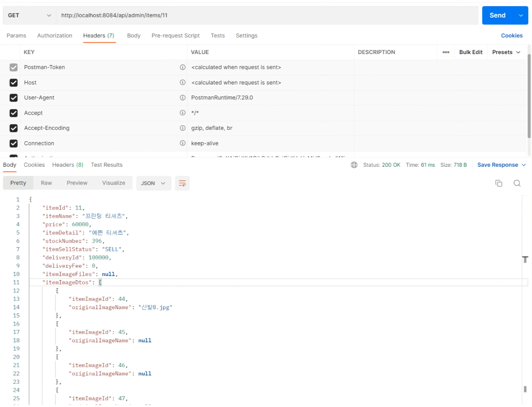Click the line-wrap icon next to JSON dropdown
The height and width of the screenshot is (407, 532).
pos(182,183)
